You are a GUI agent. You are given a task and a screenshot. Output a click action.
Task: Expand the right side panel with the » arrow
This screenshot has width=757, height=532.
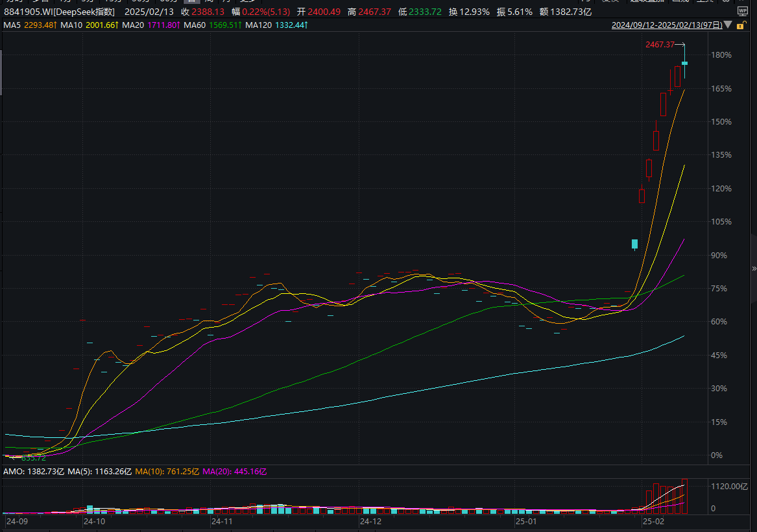coord(754,269)
